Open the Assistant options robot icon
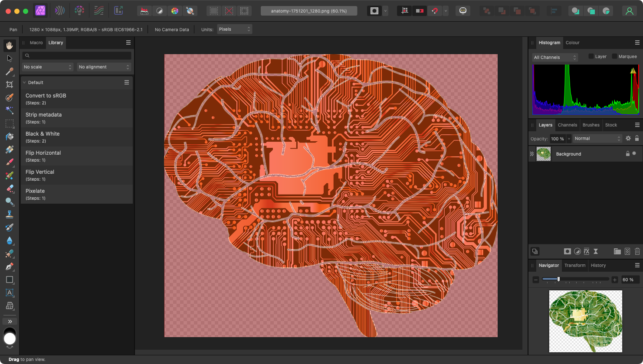Screen dimensions: 643x364 click(463, 11)
